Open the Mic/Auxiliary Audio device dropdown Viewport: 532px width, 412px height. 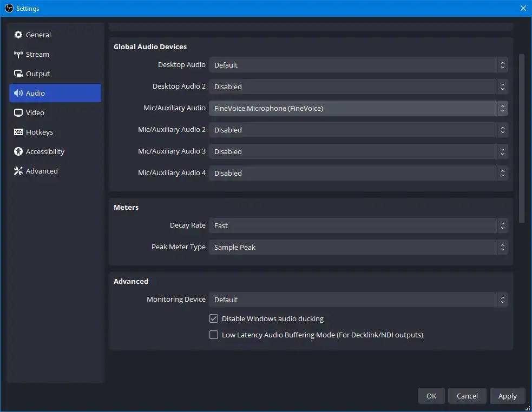coord(358,108)
